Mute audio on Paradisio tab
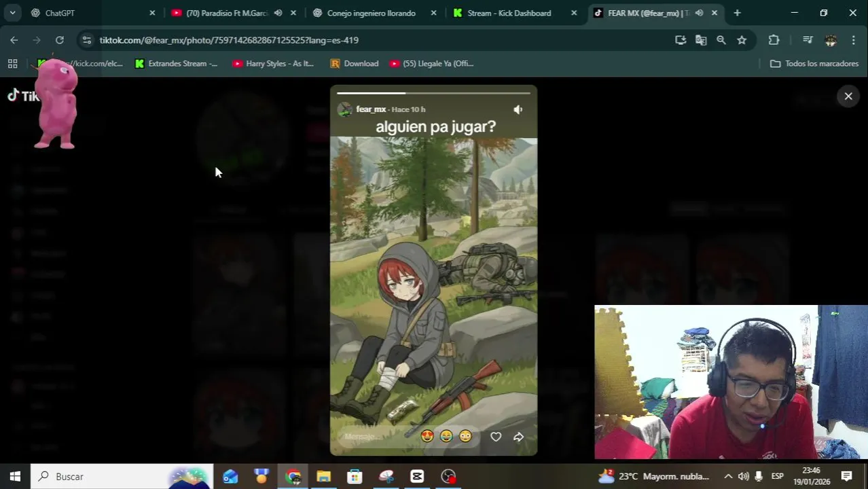 278,13
